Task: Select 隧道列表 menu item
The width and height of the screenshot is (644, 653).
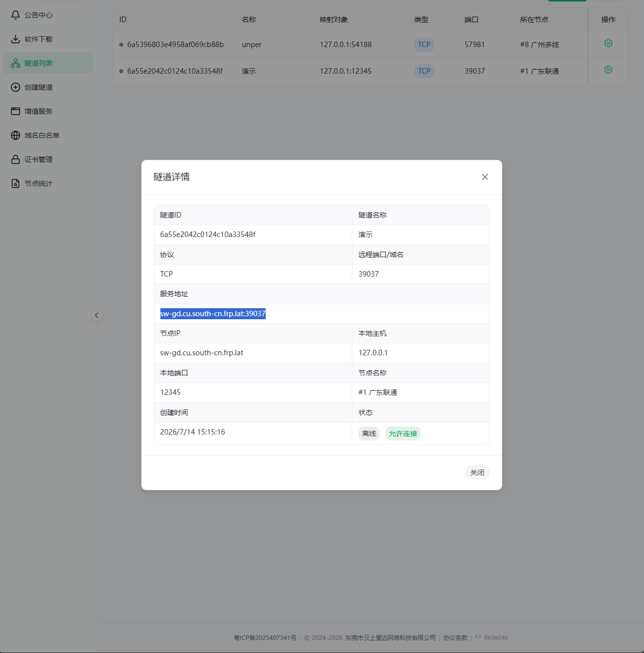Action: (48, 63)
